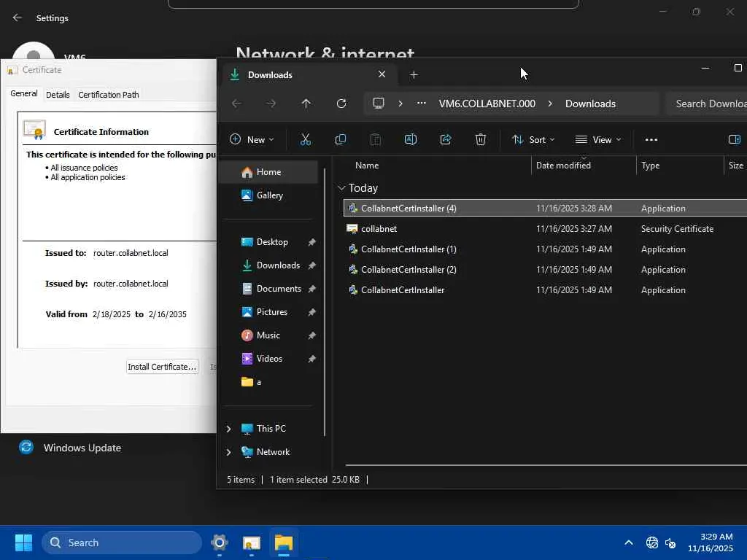747x560 pixels.
Task: Open the New dropdown menu
Action: (252, 139)
